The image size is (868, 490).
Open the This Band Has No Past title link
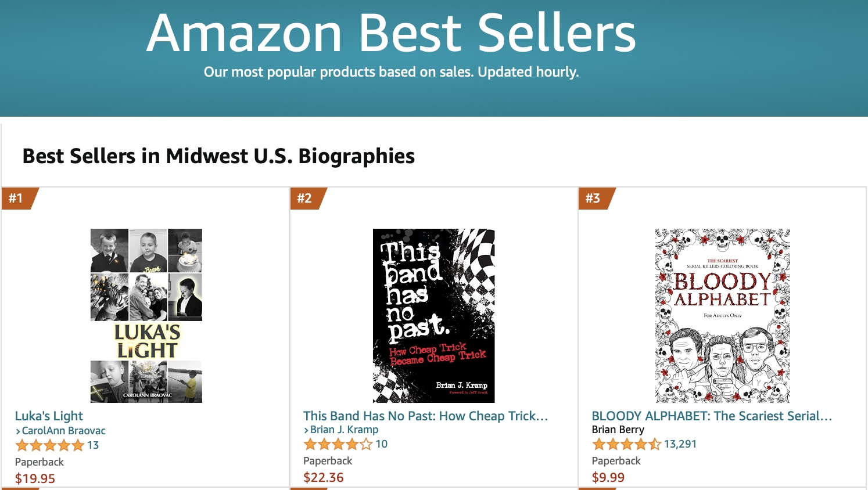tap(426, 416)
